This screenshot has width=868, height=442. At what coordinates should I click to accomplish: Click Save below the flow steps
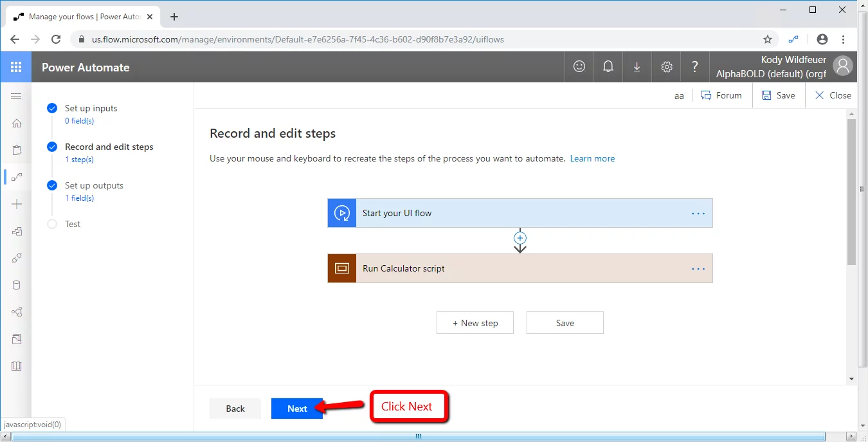click(565, 323)
